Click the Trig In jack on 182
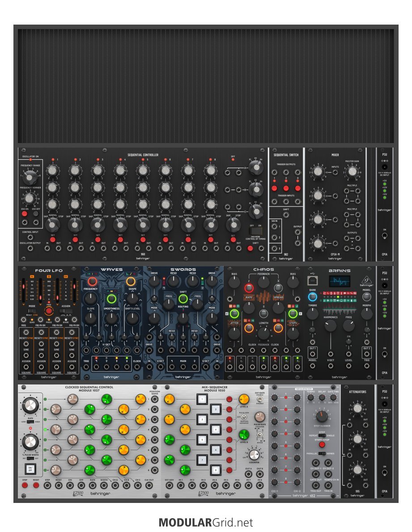This screenshot has height=532, width=412. (328, 486)
